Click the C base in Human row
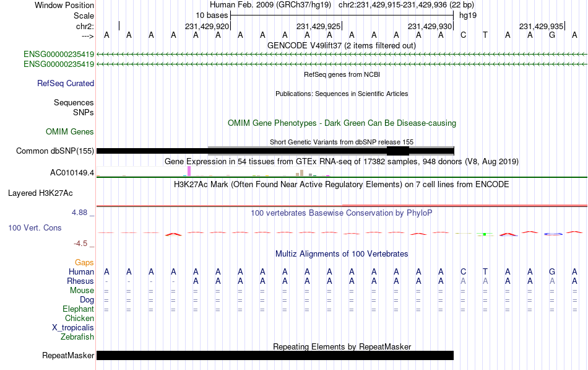Image resolution: width=588 pixels, height=370 pixels. (x=463, y=271)
